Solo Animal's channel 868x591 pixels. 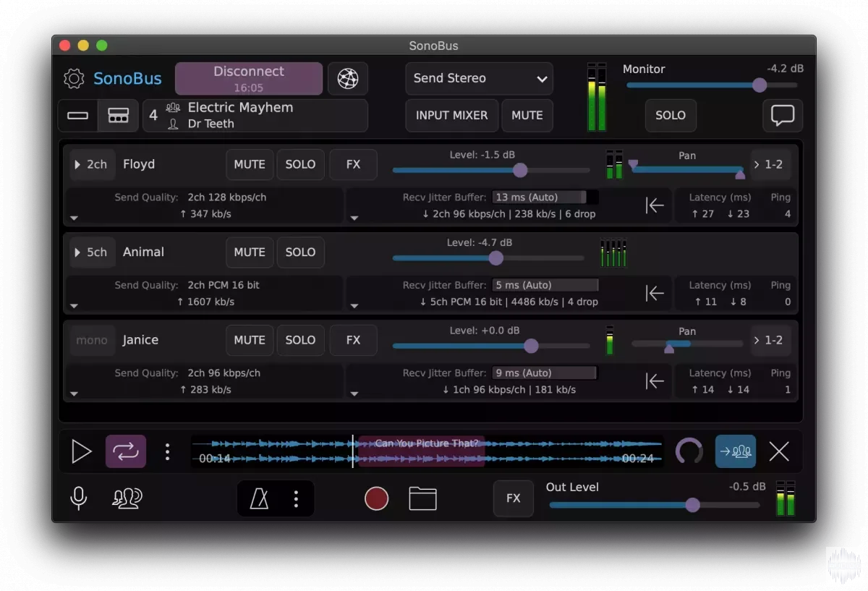[x=300, y=252]
